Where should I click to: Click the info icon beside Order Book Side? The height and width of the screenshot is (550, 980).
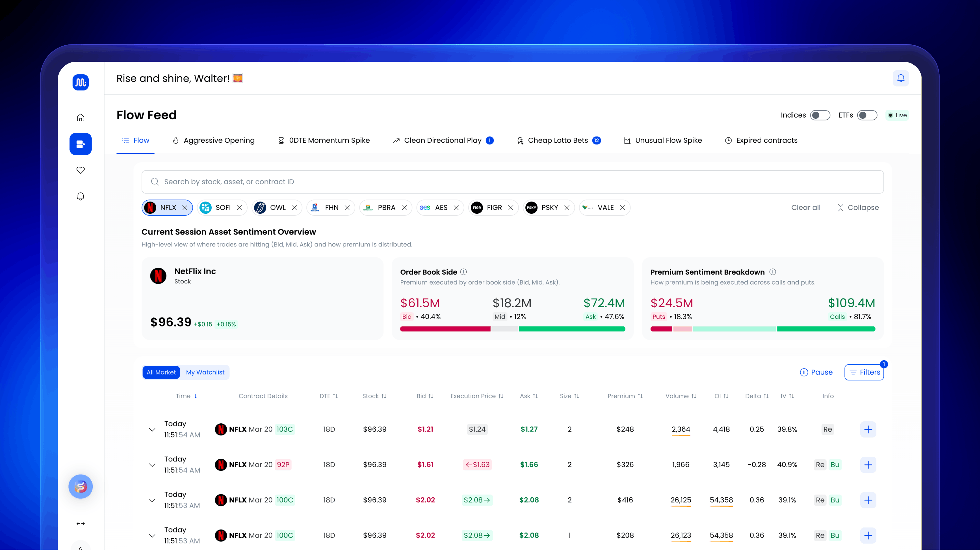coord(463,272)
